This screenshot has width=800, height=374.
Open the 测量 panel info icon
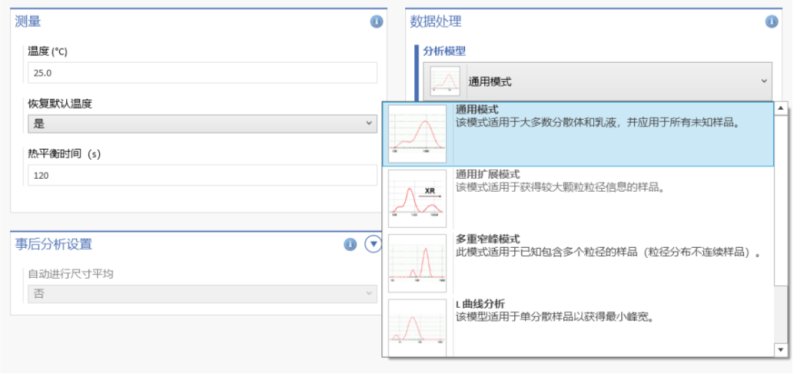pos(377,22)
